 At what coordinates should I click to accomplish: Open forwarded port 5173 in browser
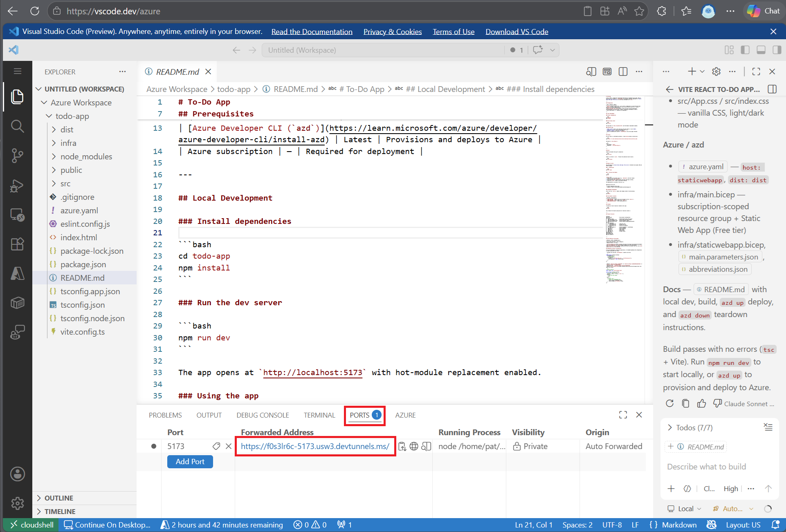coord(414,446)
